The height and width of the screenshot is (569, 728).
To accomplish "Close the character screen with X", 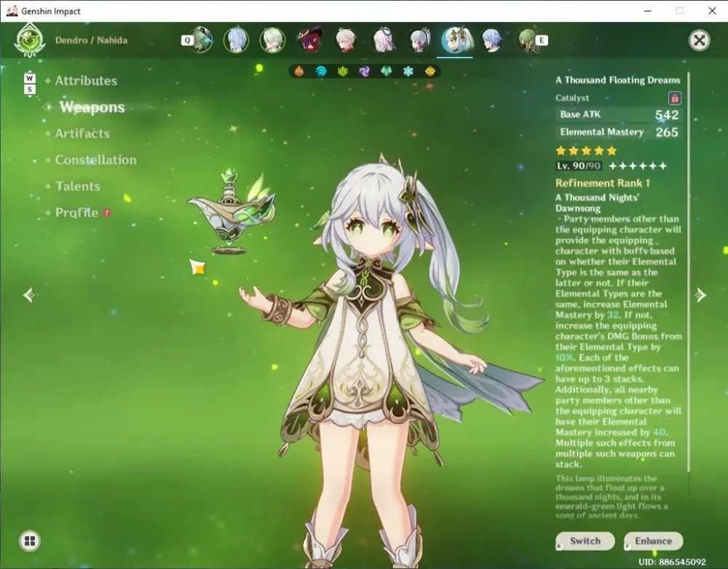I will (699, 40).
